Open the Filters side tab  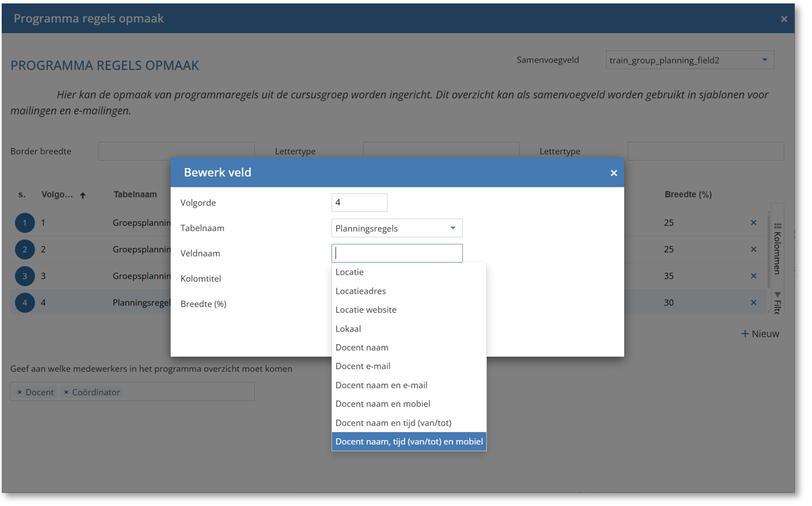pyautogui.click(x=777, y=302)
